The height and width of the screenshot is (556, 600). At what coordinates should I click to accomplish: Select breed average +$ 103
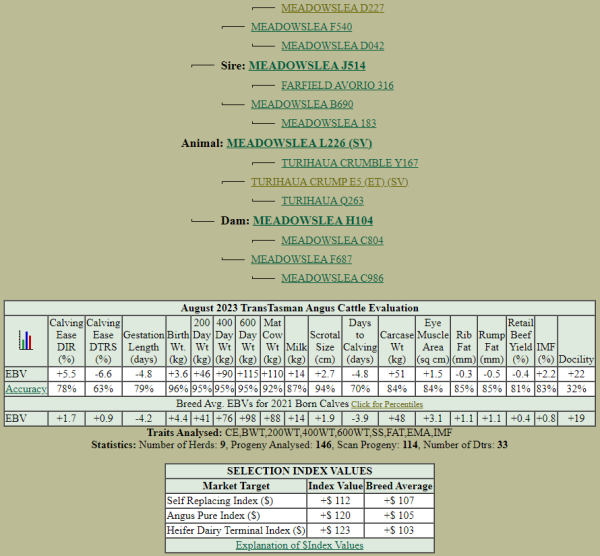[x=399, y=530]
